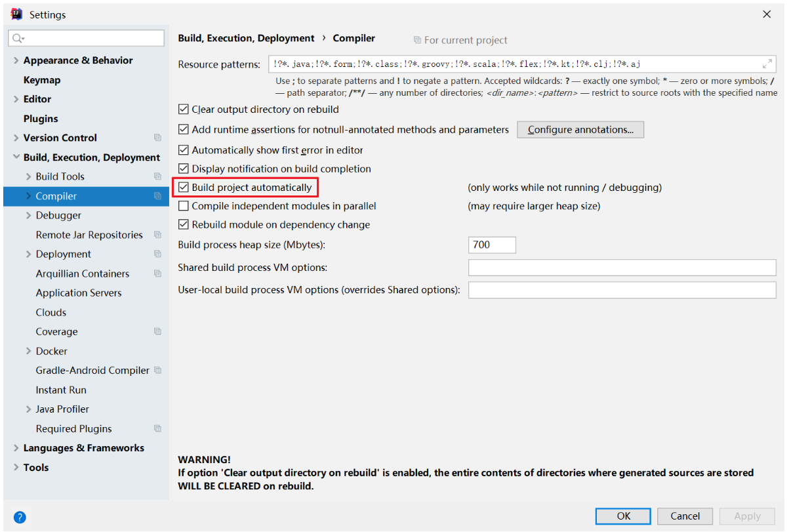Screen dimensions: 789x532
Task: Select Remote Jar Repositories in the tree
Action: 89,235
